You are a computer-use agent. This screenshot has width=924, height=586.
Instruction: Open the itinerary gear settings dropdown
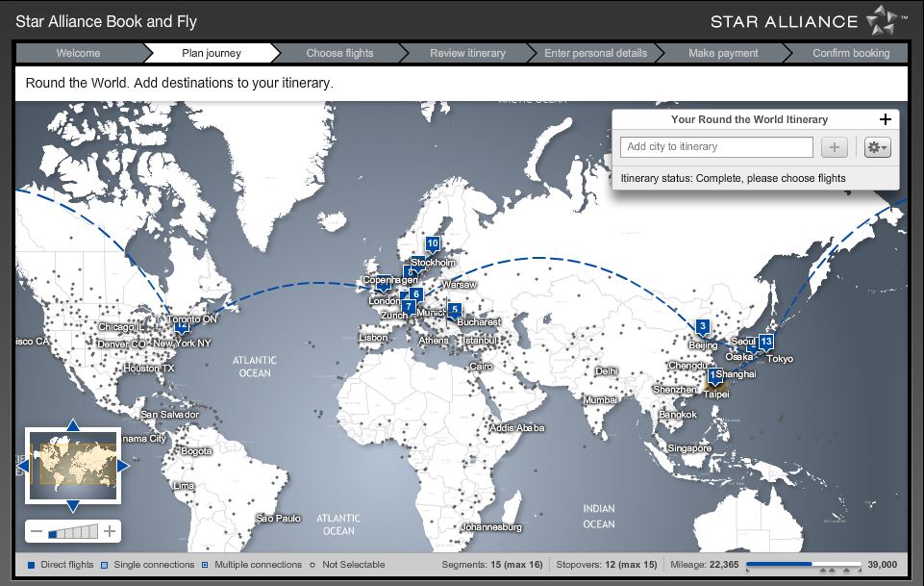[x=878, y=147]
